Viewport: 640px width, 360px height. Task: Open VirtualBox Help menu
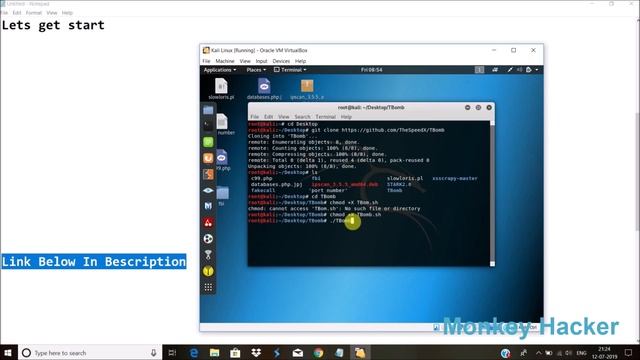[x=300, y=61]
